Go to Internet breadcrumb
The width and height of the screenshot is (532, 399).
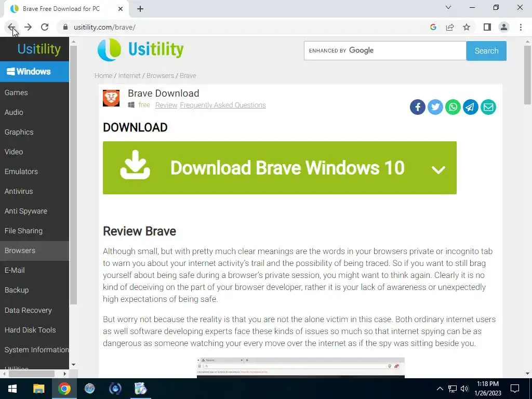(x=129, y=76)
